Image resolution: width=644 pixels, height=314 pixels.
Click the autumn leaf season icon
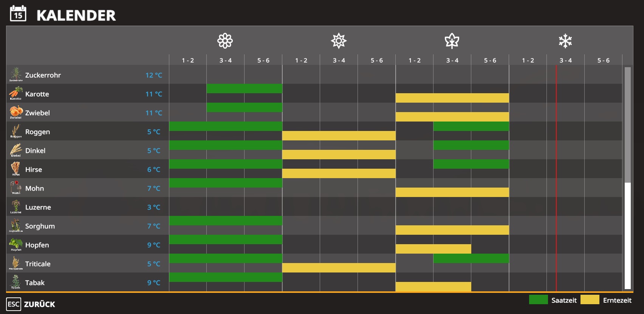point(452,41)
